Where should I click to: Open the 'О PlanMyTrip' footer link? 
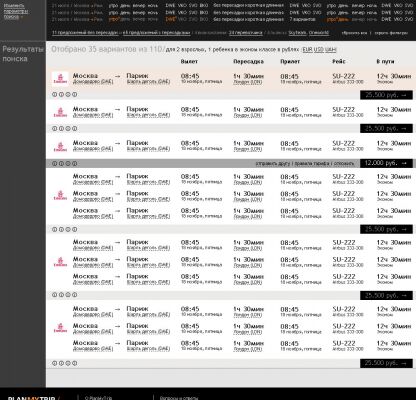98,398
